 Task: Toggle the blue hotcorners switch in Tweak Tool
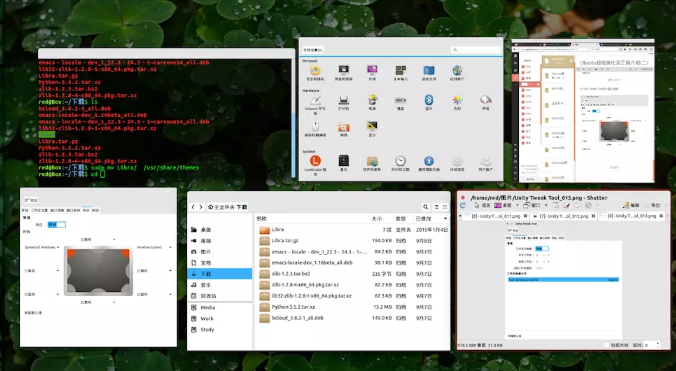(56, 224)
